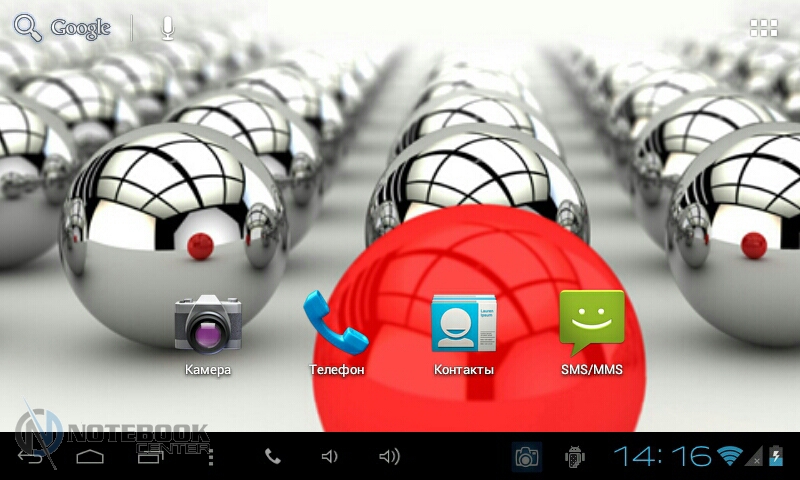
Task: Show recent apps from navigation bar
Action: pyautogui.click(x=150, y=457)
